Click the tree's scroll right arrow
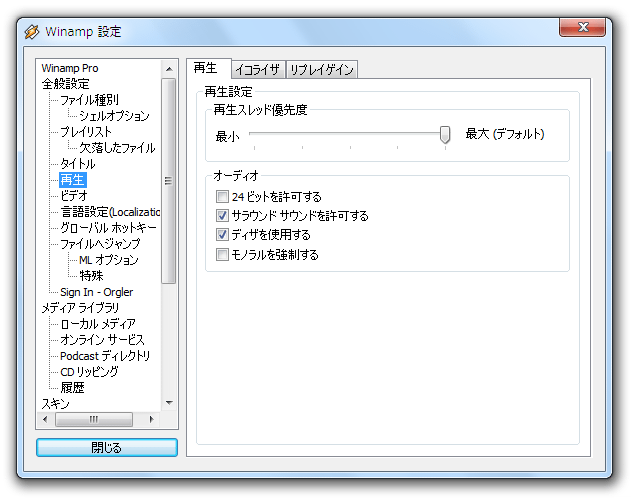634x500 pixels. pyautogui.click(x=152, y=419)
